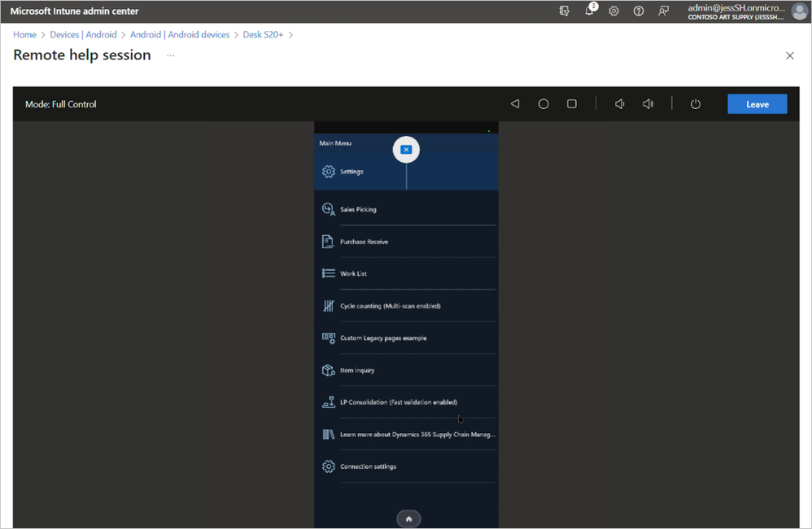Open the more options ellipsis beside title
The image size is (812, 529).
pos(170,55)
